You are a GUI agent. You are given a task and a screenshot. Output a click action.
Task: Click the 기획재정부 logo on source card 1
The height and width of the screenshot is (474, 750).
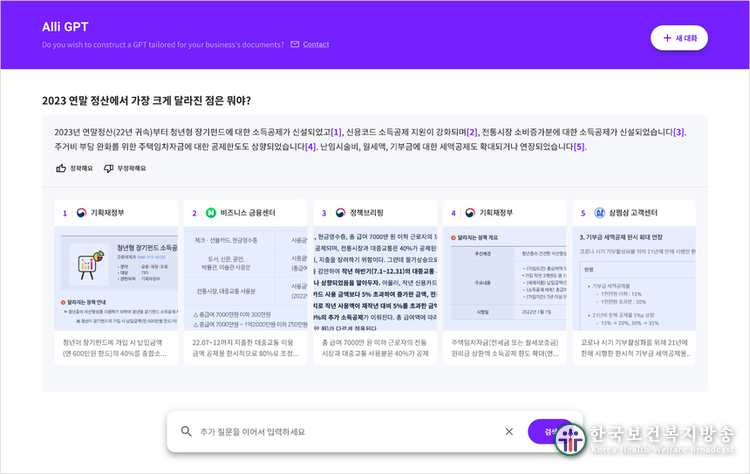click(x=81, y=213)
